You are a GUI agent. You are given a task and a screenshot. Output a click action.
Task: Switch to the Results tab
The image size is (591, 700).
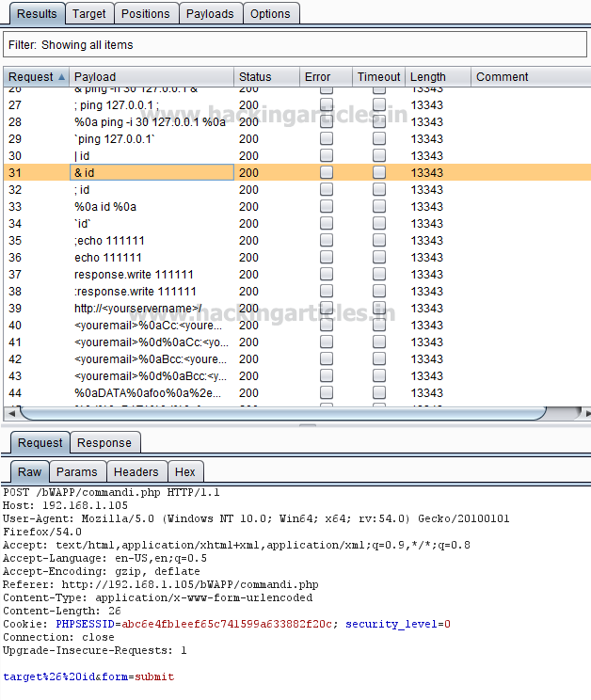click(x=37, y=14)
